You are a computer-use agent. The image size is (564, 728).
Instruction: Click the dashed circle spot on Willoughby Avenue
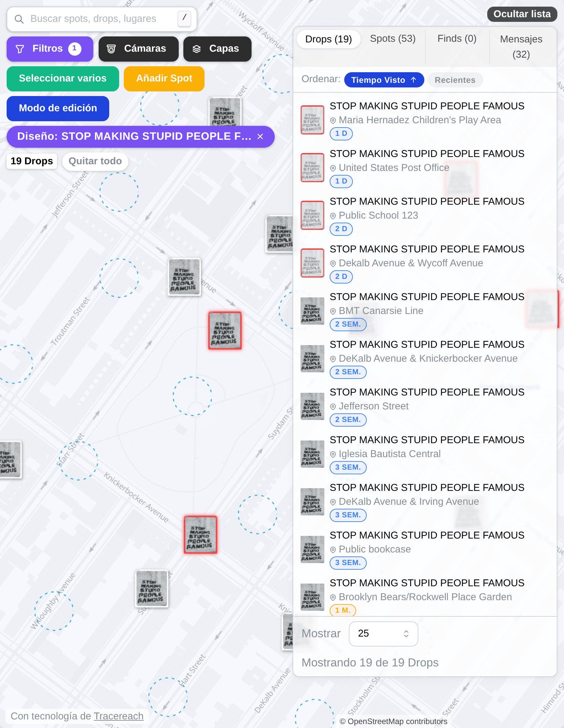coord(54,611)
